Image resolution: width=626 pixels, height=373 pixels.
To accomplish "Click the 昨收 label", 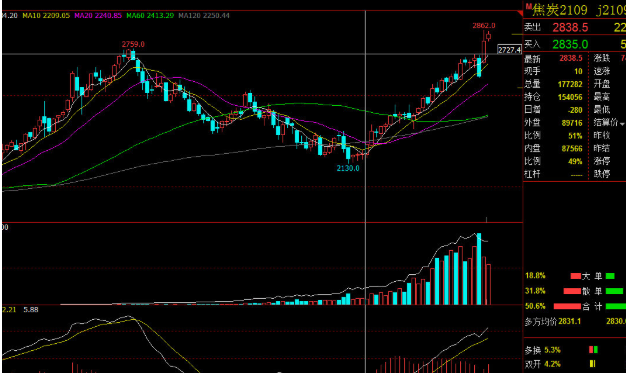I will click(x=602, y=135).
